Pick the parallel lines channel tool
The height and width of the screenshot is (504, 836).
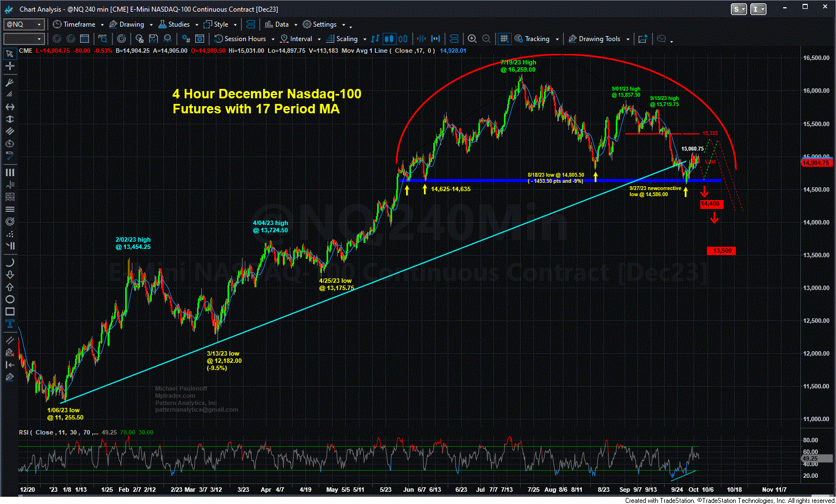pyautogui.click(x=9, y=131)
